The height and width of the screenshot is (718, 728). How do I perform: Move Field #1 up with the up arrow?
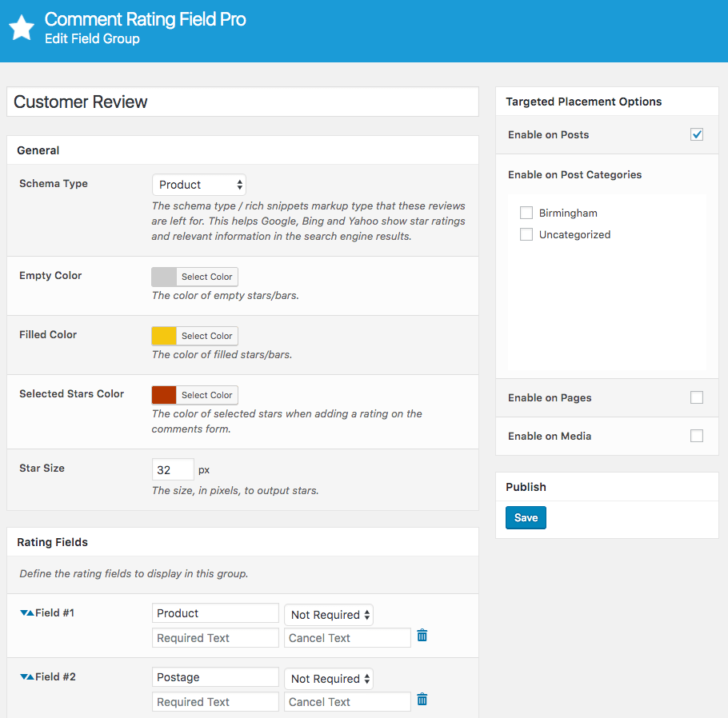click(x=30, y=613)
